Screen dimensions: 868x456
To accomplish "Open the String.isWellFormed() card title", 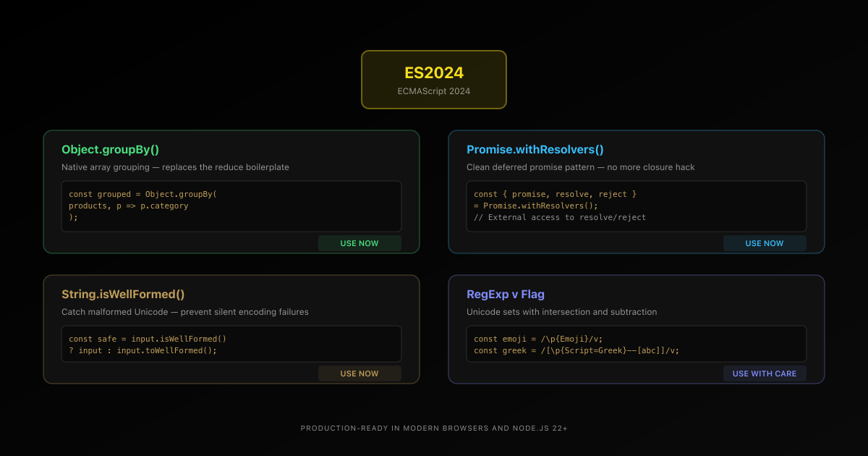I will (x=123, y=295).
